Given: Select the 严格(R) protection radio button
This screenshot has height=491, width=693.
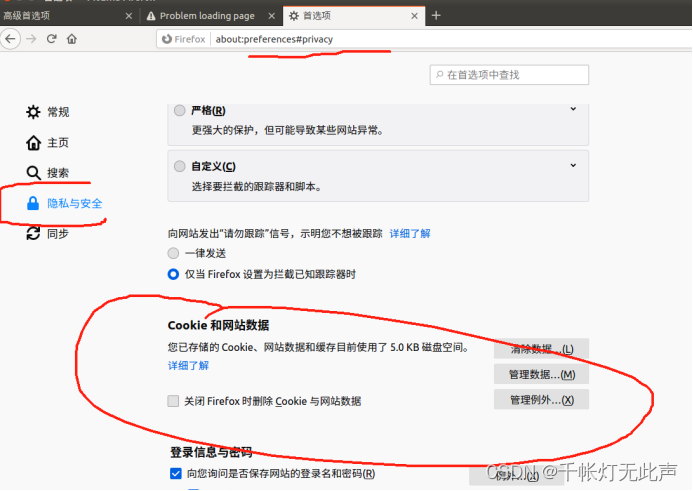Looking at the screenshot, I should click(179, 110).
